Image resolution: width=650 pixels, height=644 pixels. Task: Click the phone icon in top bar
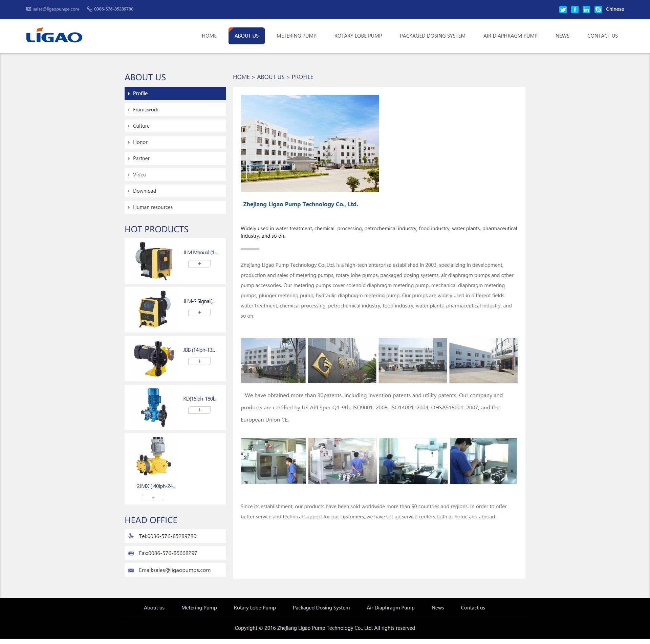[x=90, y=9]
